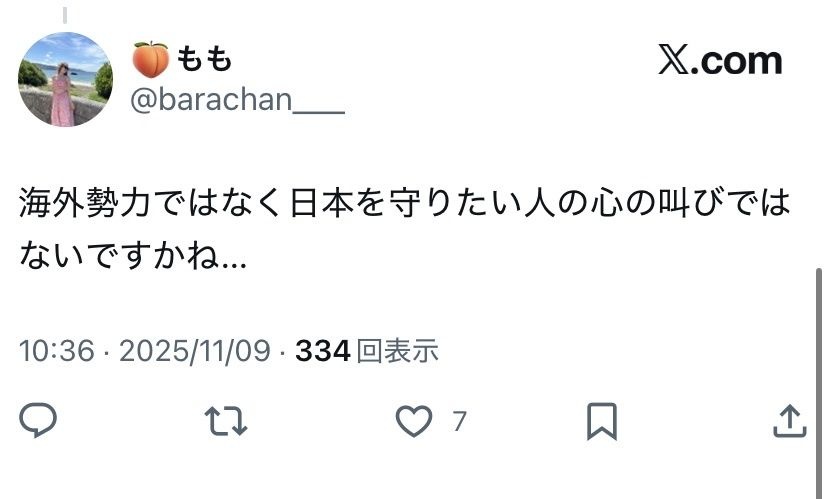Repost this tweet with the retweet icon

[226, 421]
